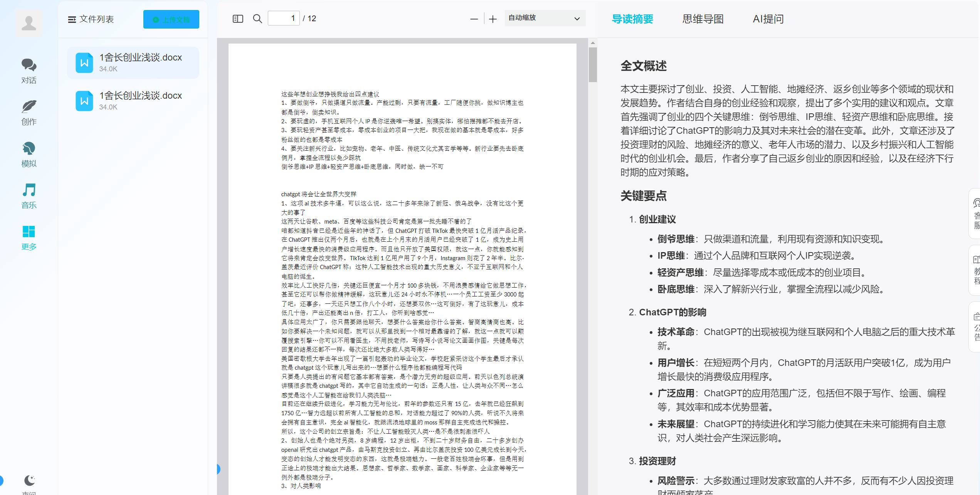Open the user avatar profile
The width and height of the screenshot is (980, 495).
coord(29,23)
